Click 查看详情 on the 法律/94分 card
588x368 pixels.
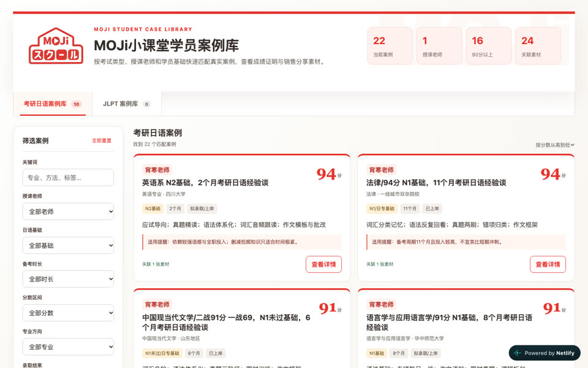(548, 264)
